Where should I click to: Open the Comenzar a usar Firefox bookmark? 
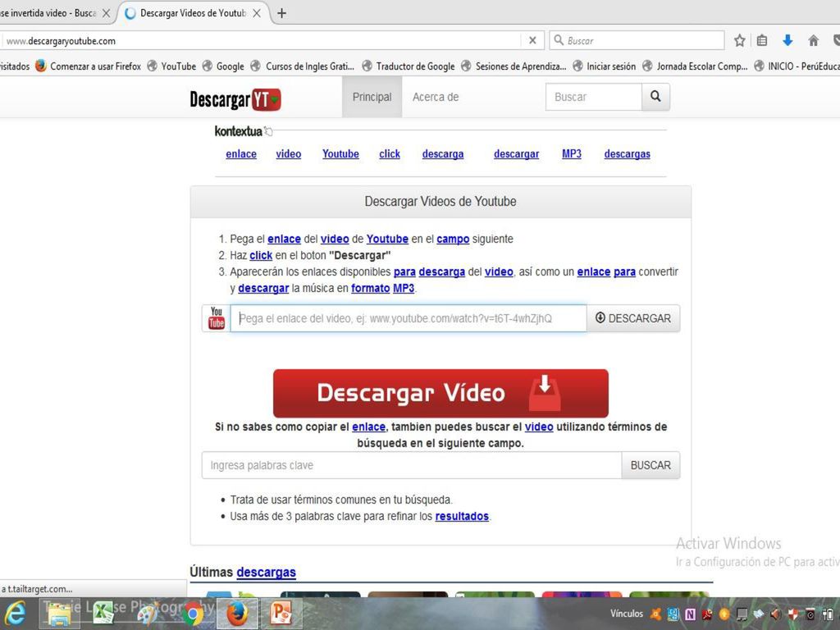(x=89, y=66)
